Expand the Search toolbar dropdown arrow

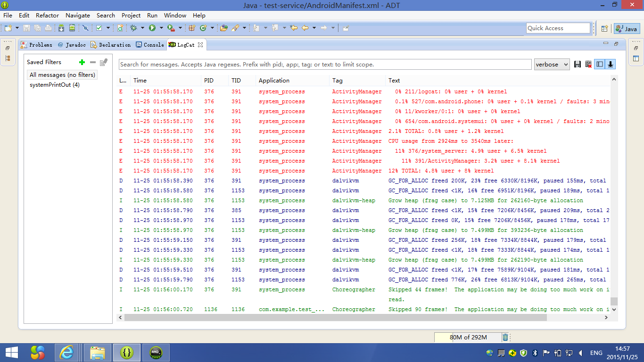click(244, 28)
